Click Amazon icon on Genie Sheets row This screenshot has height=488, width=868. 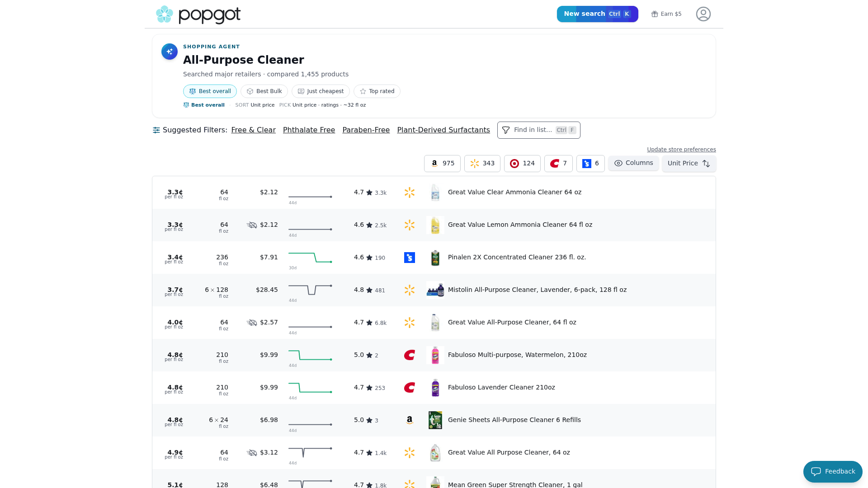click(410, 420)
